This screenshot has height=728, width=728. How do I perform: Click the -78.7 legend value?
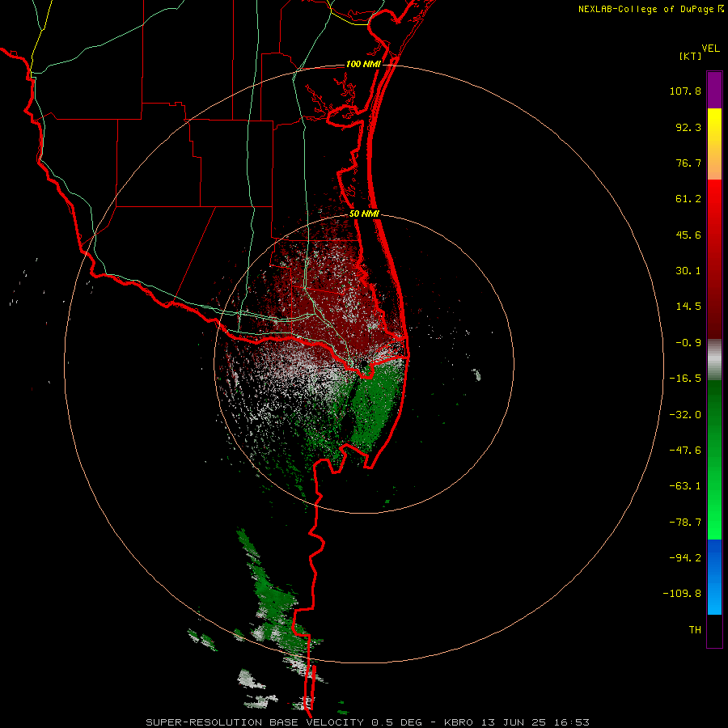point(685,523)
